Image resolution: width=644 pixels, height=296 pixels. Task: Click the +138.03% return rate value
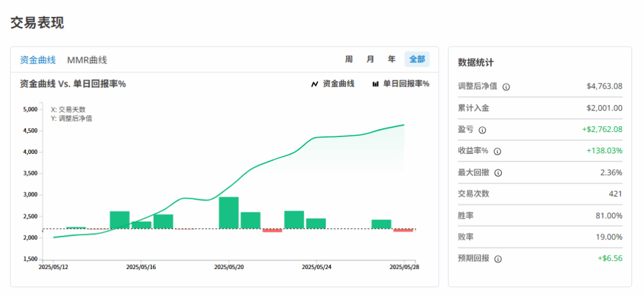tap(604, 151)
